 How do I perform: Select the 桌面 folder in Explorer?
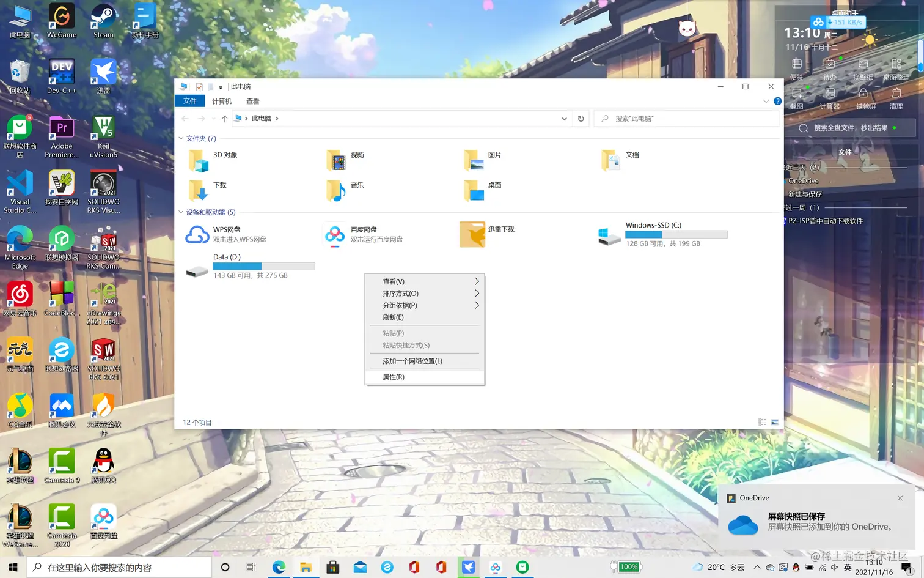(x=474, y=190)
